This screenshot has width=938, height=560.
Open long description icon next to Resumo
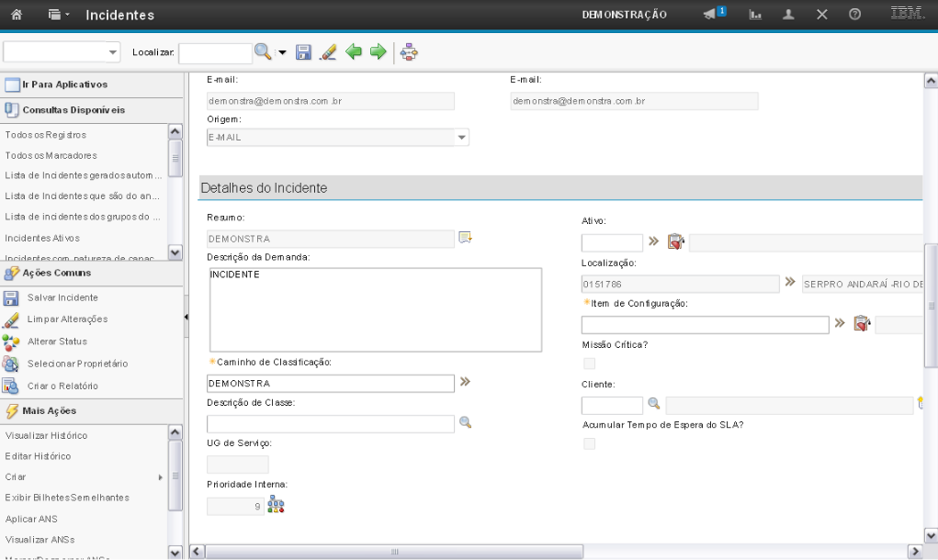[465, 239]
